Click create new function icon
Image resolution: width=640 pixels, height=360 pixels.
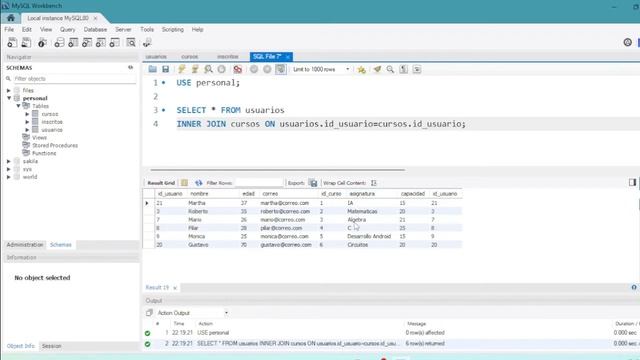[115, 42]
